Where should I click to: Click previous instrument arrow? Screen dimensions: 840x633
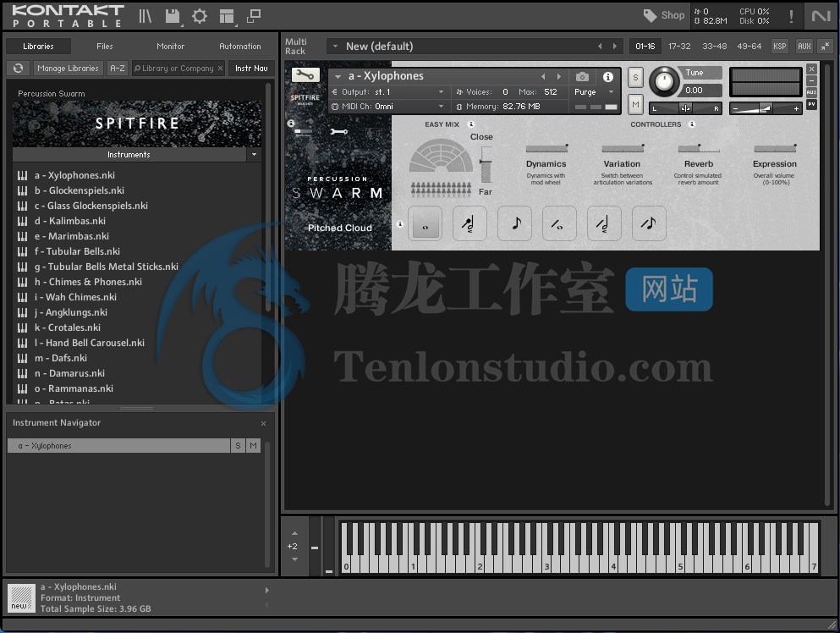[x=543, y=77]
